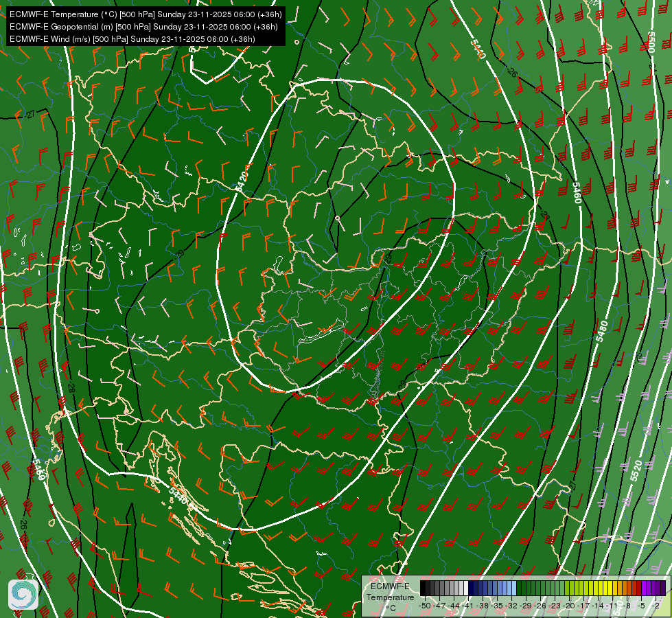This screenshot has height=618, width=672.
Task: Click the 5480 geopotential contour label
Action: [x=602, y=331]
